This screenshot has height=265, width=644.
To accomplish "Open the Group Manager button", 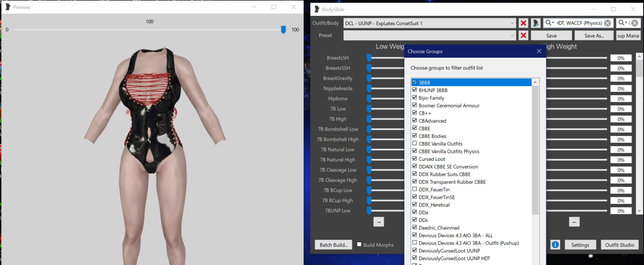I will (628, 36).
